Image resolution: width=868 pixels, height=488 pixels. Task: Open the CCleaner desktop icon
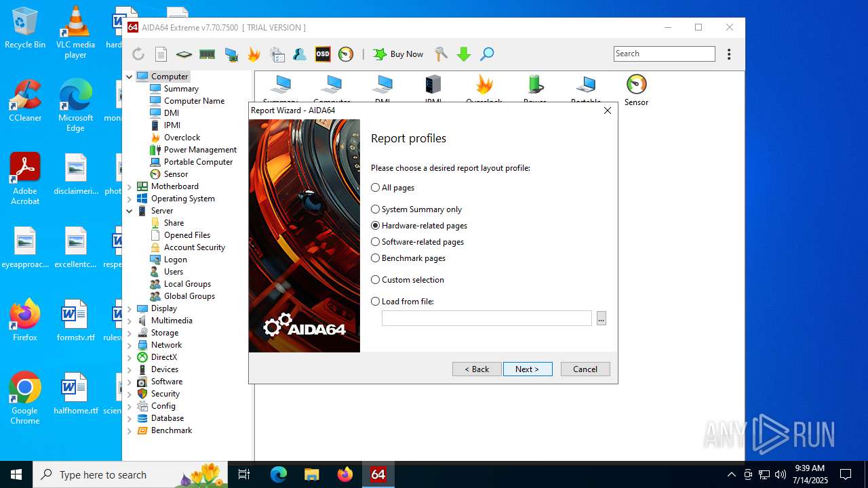pos(25,100)
